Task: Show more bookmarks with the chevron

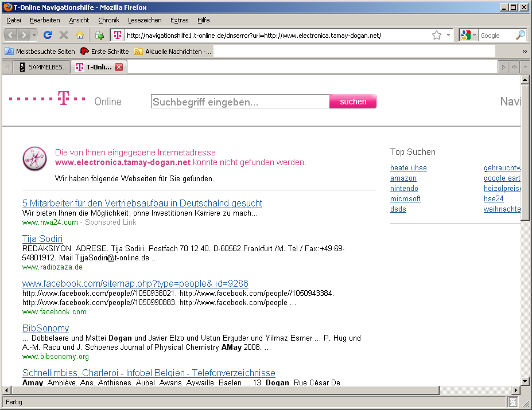Action: click(525, 52)
